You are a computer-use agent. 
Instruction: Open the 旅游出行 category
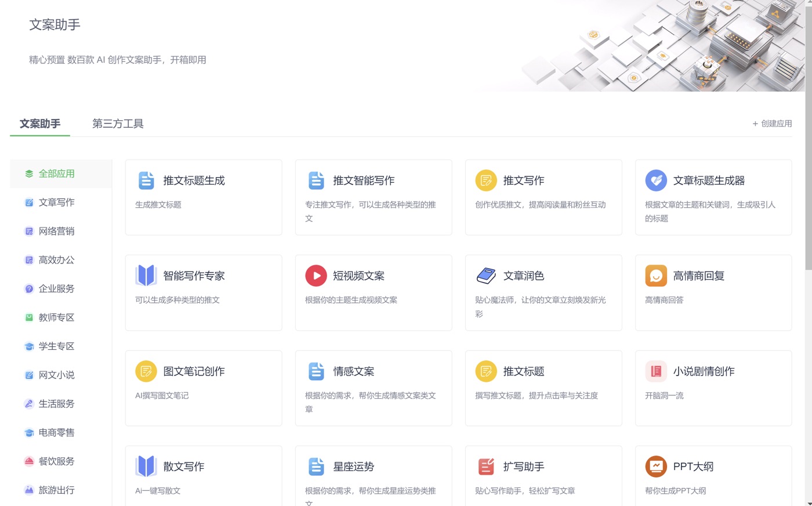tap(61, 490)
